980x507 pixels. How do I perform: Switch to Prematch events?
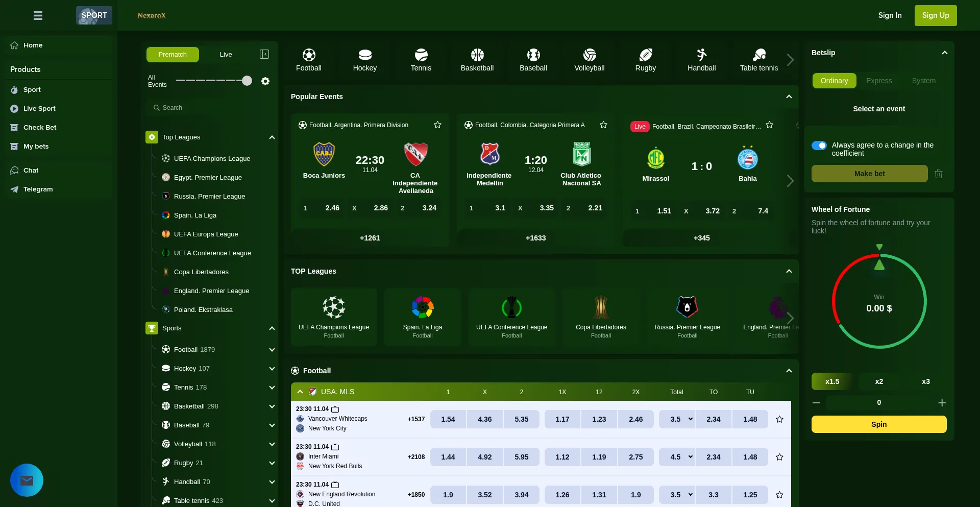click(173, 55)
